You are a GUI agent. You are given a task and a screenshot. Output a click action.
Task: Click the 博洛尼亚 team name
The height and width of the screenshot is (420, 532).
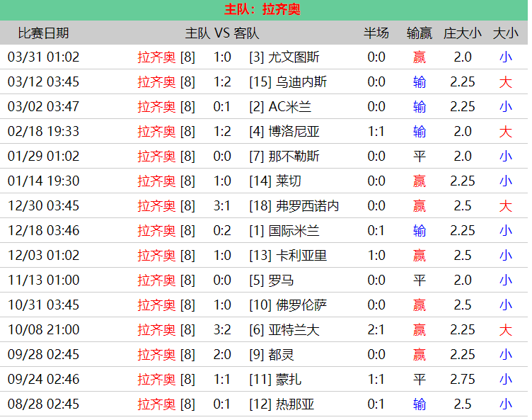(x=294, y=132)
